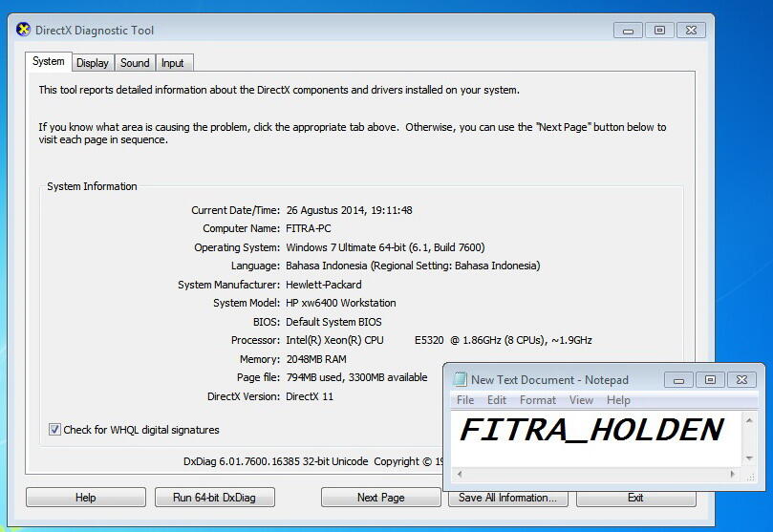Click Notepad vertical scroll up arrow
Image resolution: width=773 pixels, height=532 pixels.
(749, 420)
